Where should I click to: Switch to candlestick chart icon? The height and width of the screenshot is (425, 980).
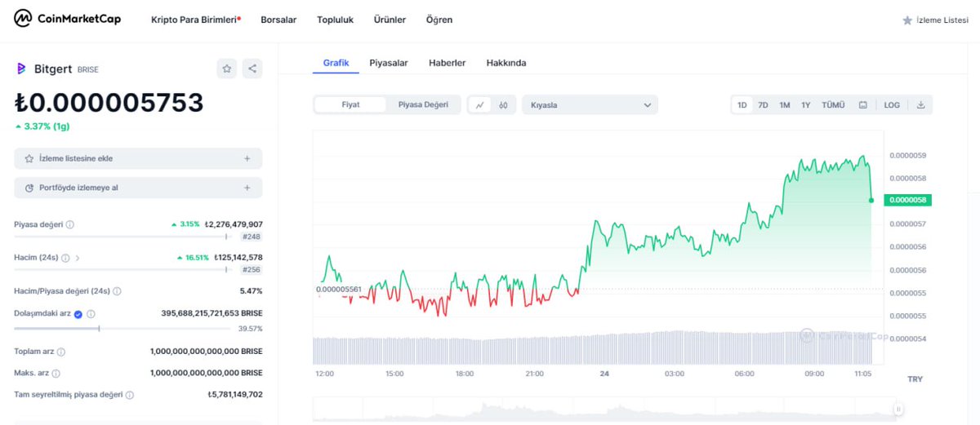(x=504, y=105)
